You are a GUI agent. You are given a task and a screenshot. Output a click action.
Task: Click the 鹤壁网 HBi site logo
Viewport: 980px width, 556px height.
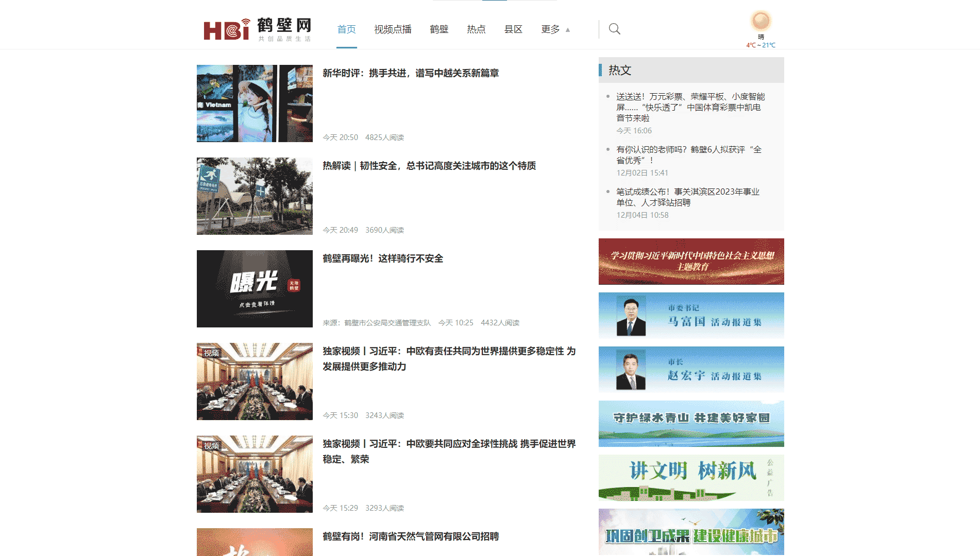257,29
